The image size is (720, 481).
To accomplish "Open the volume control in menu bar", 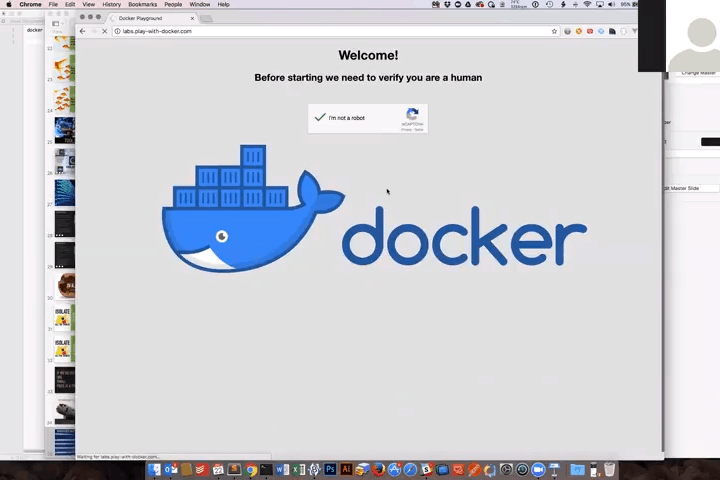I will (612, 4).
